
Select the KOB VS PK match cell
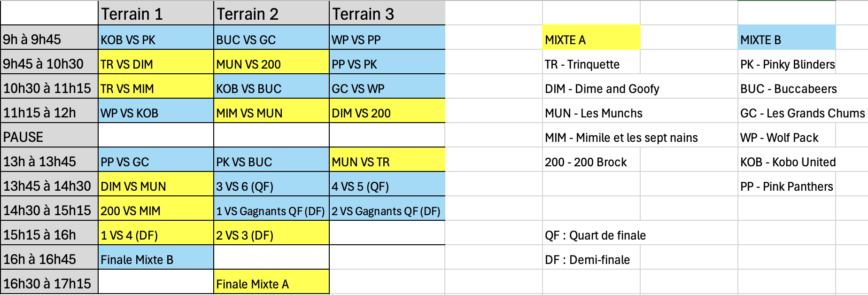pos(156,38)
